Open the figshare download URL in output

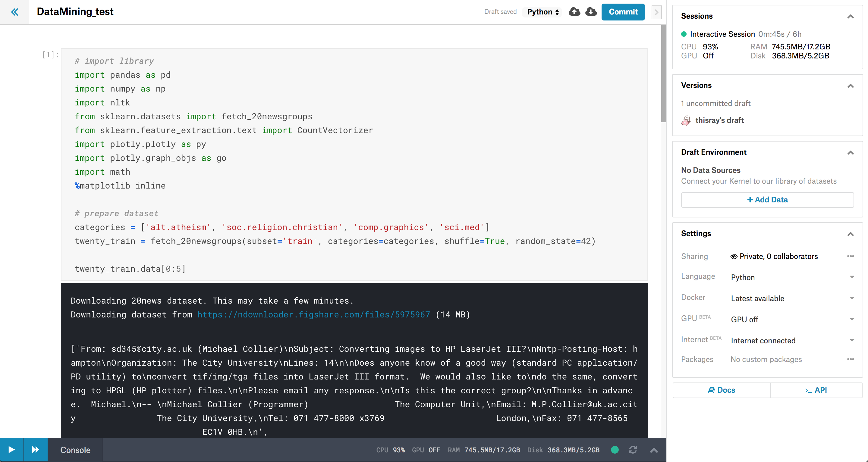click(x=313, y=314)
